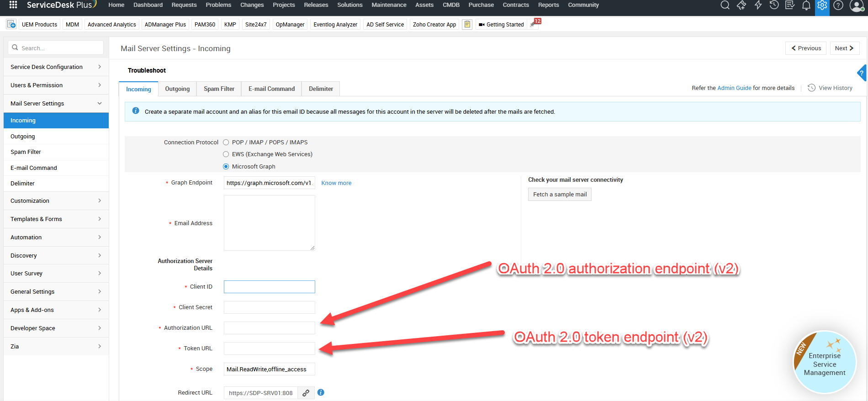The height and width of the screenshot is (401, 868).
Task: Select EWS (Exchange Web Services) radio option
Action: click(x=226, y=154)
